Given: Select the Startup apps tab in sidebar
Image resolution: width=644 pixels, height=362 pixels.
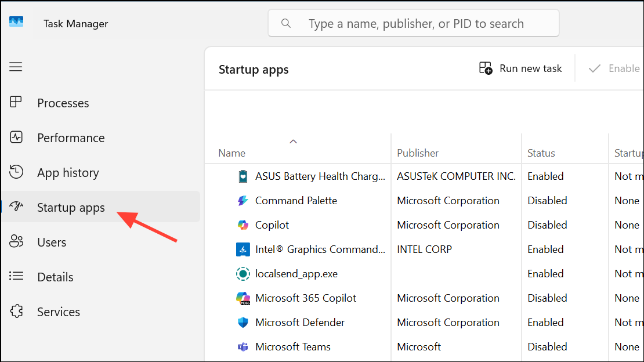Looking at the screenshot, I should click(71, 207).
